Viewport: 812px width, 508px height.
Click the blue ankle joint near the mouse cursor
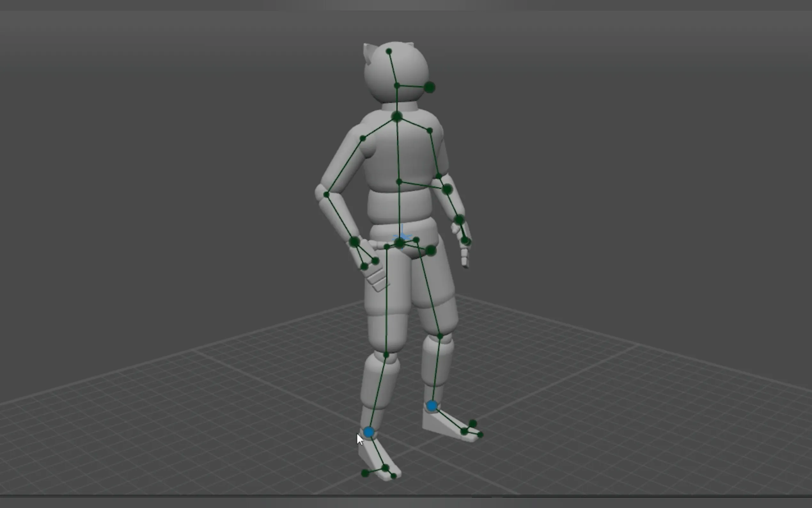(x=369, y=432)
